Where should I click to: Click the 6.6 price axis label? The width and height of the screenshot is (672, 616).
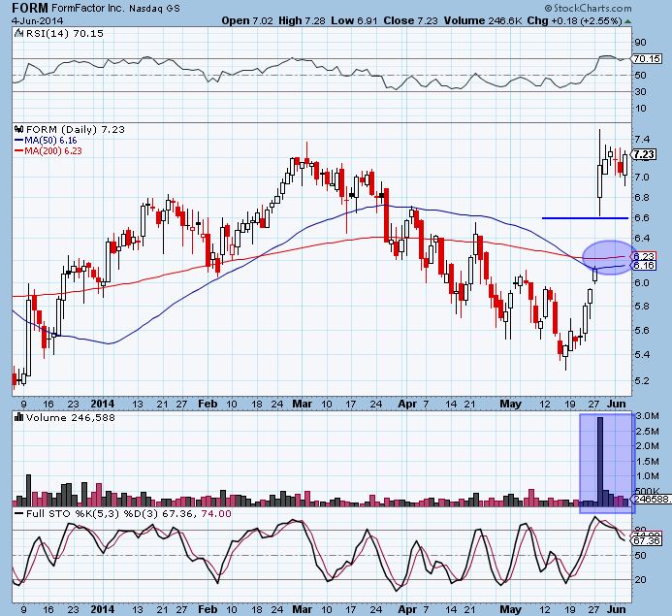click(643, 217)
